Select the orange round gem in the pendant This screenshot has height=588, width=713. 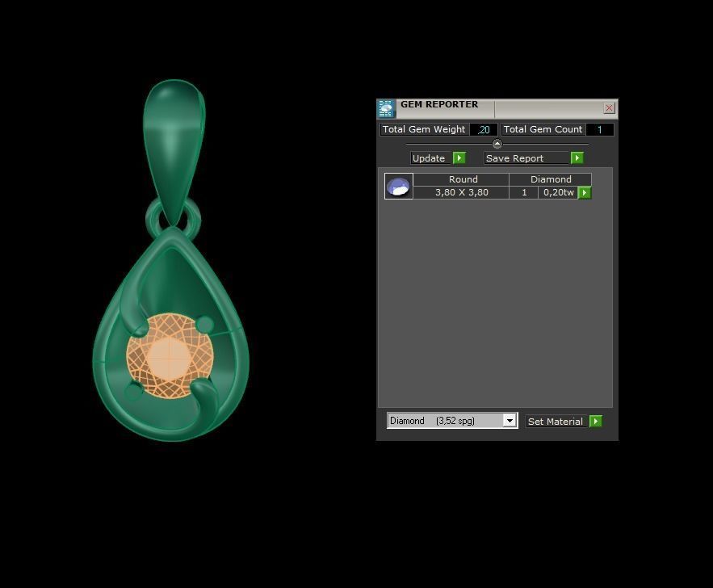point(170,355)
